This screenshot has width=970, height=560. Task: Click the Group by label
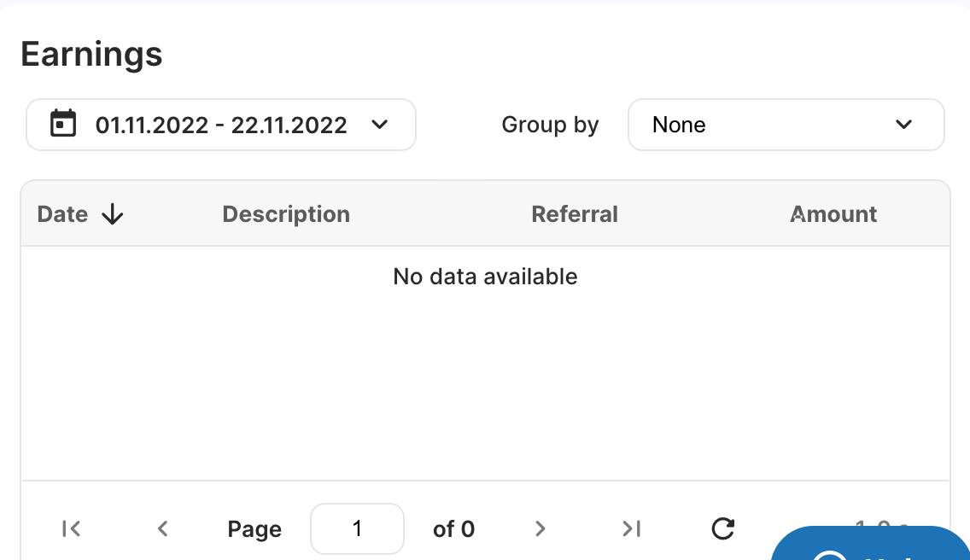tap(550, 125)
